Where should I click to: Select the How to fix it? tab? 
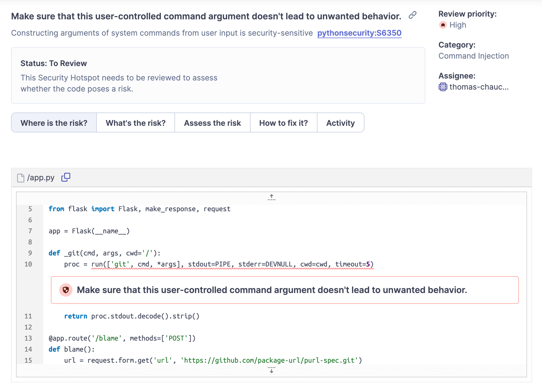coord(283,123)
